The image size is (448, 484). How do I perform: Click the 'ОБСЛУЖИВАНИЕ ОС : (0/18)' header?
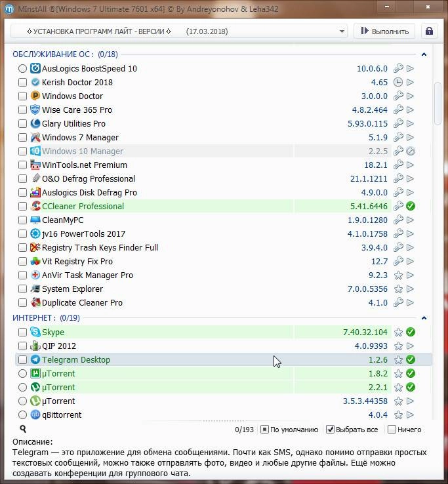click(65, 54)
